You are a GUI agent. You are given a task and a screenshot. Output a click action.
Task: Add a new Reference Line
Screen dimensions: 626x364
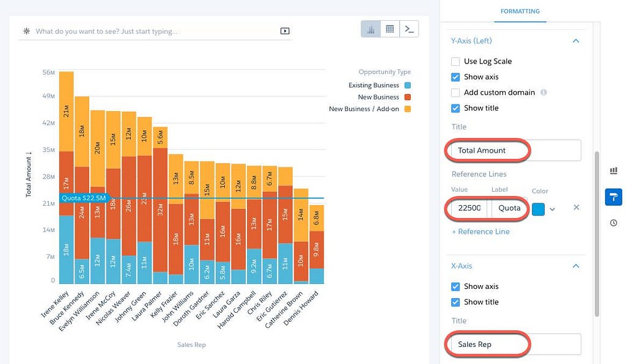coord(481,231)
